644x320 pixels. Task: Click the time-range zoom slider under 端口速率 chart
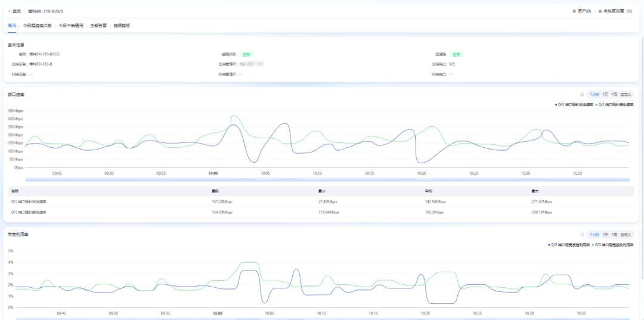(327, 180)
